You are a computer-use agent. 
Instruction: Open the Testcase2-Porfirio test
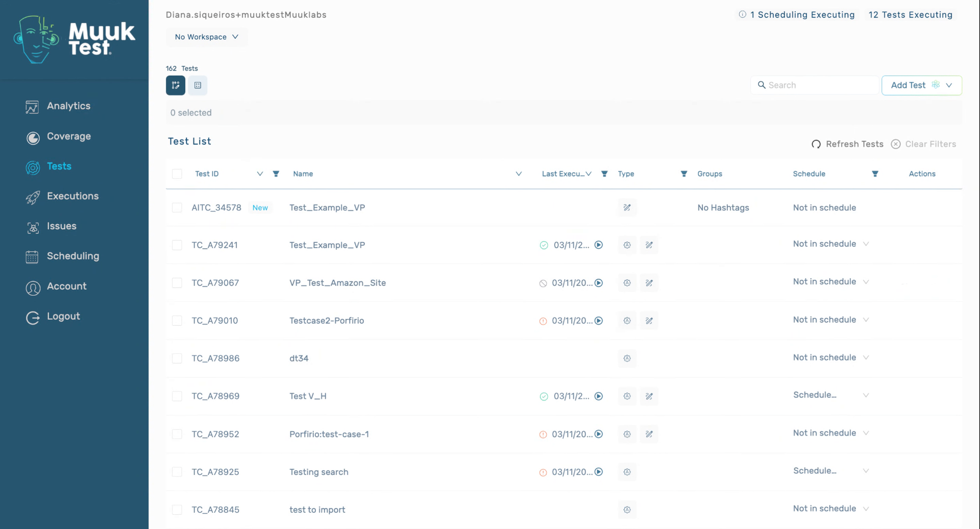coord(327,321)
